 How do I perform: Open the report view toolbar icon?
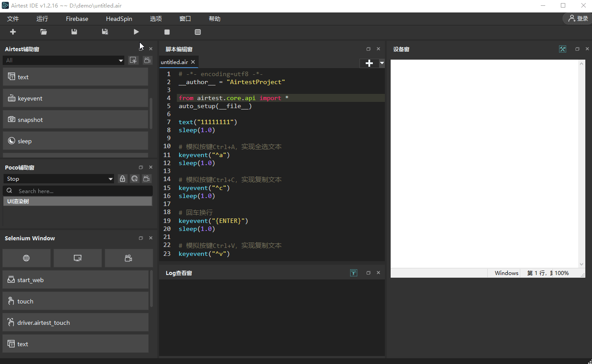click(198, 32)
